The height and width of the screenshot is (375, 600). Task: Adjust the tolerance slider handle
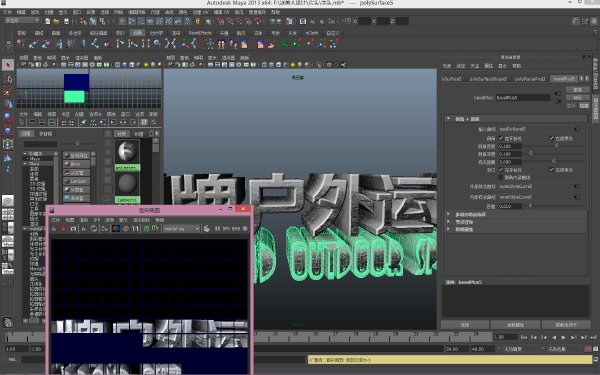[530, 206]
